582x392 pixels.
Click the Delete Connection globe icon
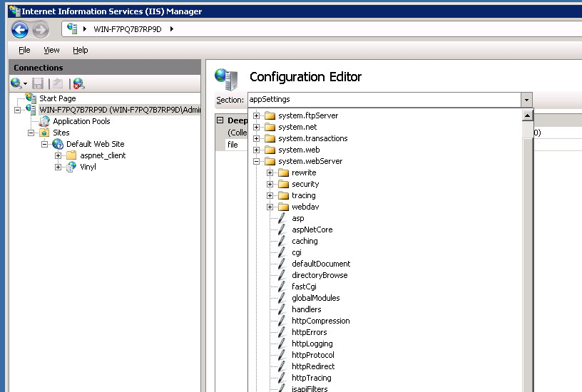78,83
